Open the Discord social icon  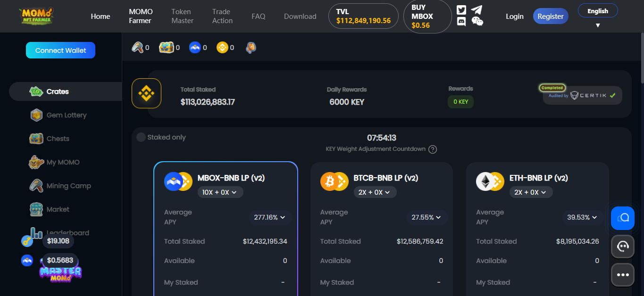(x=461, y=21)
